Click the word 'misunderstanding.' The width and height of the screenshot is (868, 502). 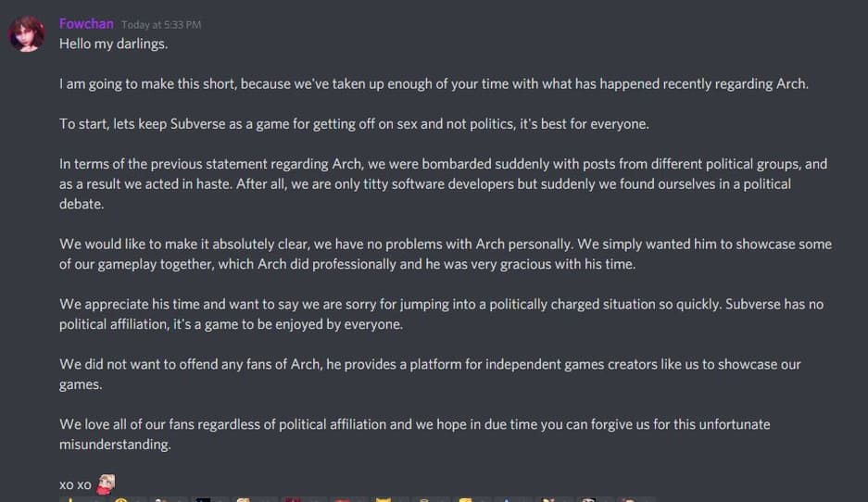click(x=114, y=444)
